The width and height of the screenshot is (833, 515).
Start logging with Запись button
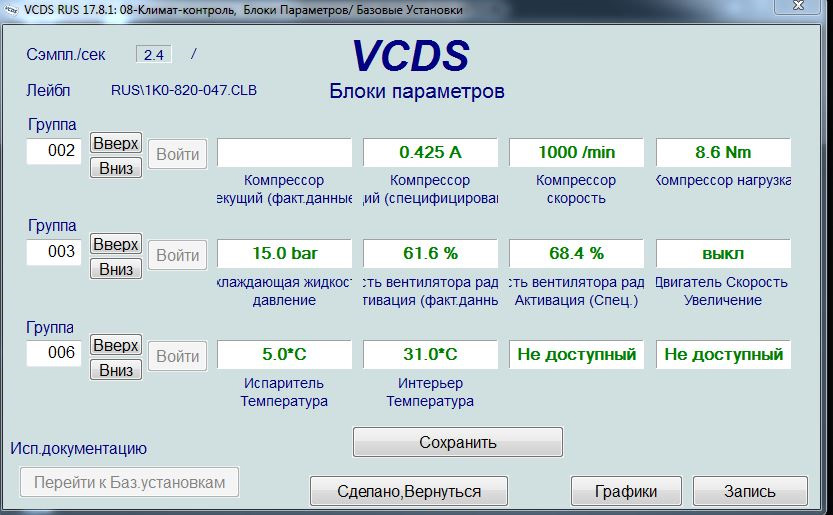pyautogui.click(x=750, y=491)
